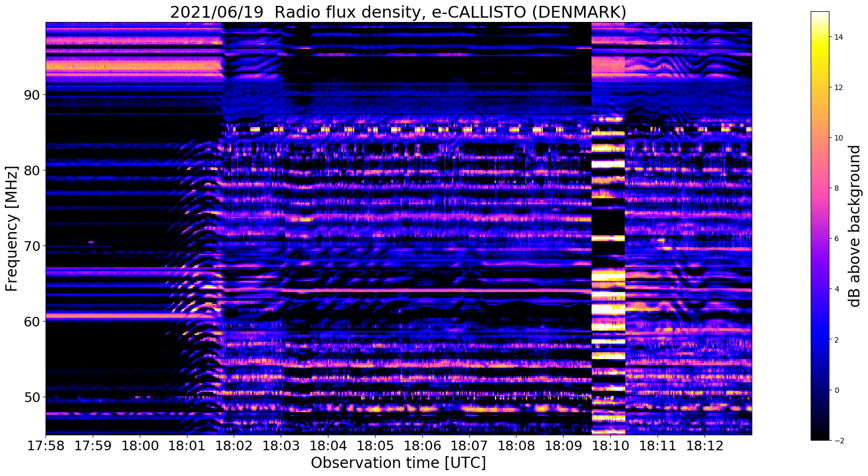Click the colorbar tick value 6
Image resolution: width=868 pixels, height=476 pixels.
tap(836, 239)
